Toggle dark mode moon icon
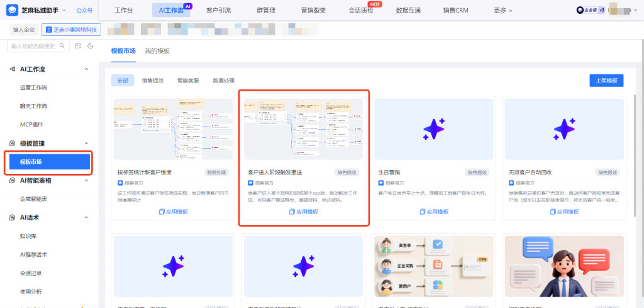Screen dimensions: 644x308 (91, 46)
